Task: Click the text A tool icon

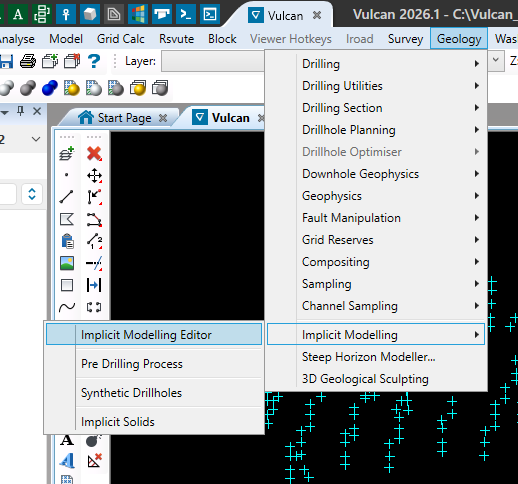Action: (x=67, y=440)
